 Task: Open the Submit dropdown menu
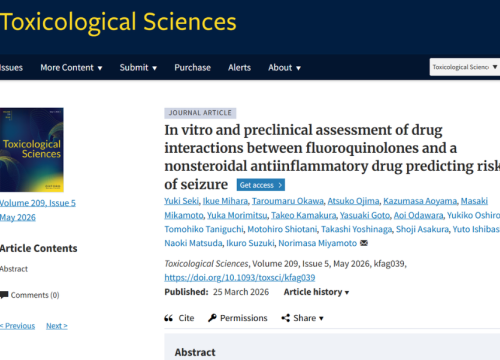[x=138, y=68]
